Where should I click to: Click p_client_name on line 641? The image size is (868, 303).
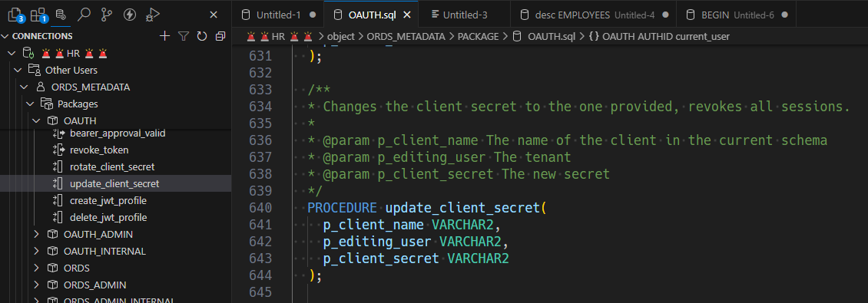[x=373, y=225]
